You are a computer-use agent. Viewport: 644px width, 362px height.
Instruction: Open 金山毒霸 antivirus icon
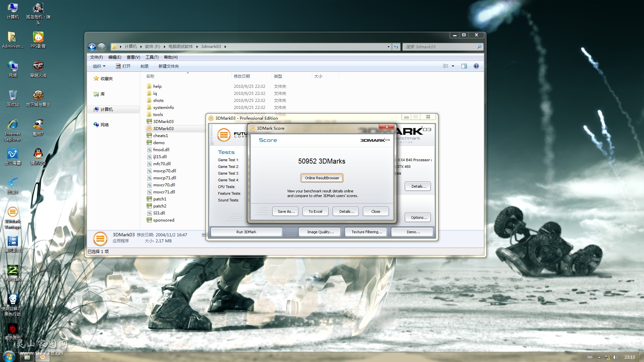12,157
